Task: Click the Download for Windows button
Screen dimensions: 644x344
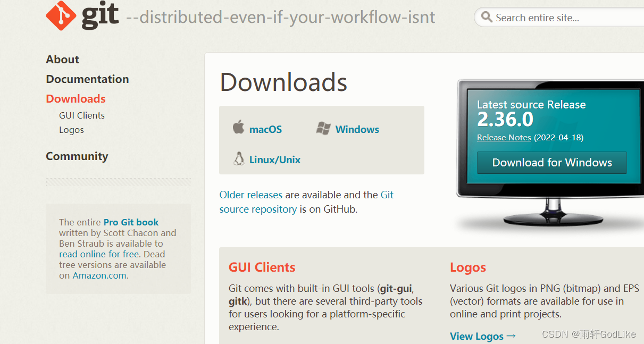Action: pyautogui.click(x=552, y=163)
